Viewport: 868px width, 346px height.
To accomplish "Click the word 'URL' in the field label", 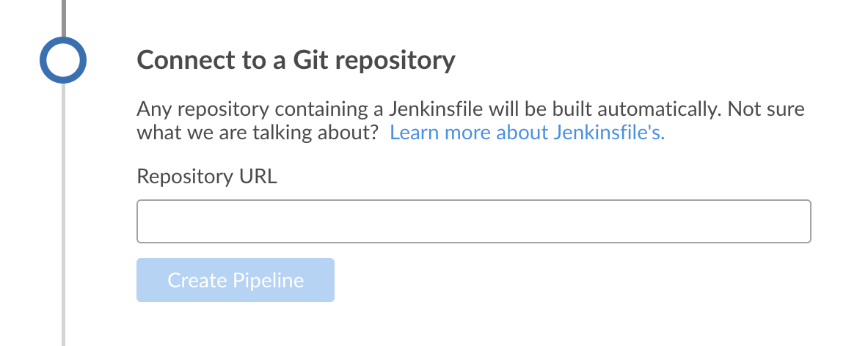I will tap(260, 177).
